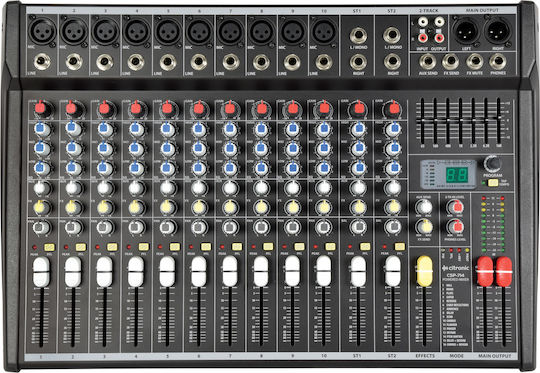Image resolution: width=540 pixels, height=373 pixels.
Task: Toggle the PFL button on channel 9
Action: (299, 247)
